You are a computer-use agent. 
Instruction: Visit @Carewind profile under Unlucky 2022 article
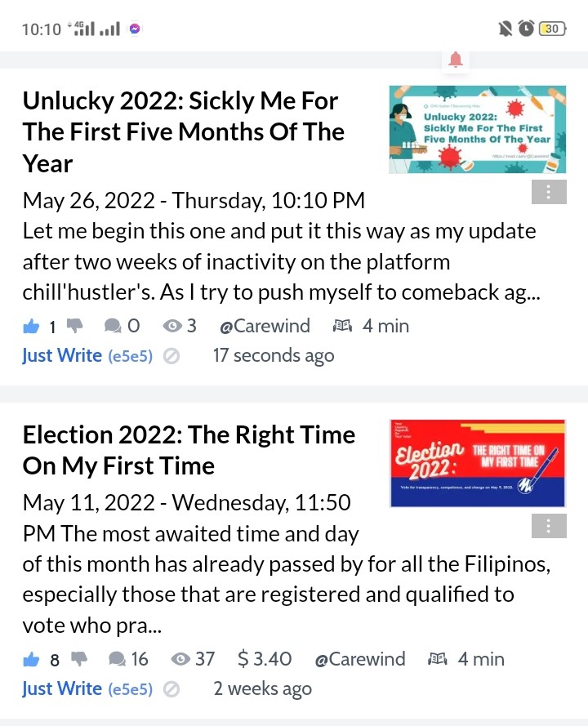click(x=265, y=326)
